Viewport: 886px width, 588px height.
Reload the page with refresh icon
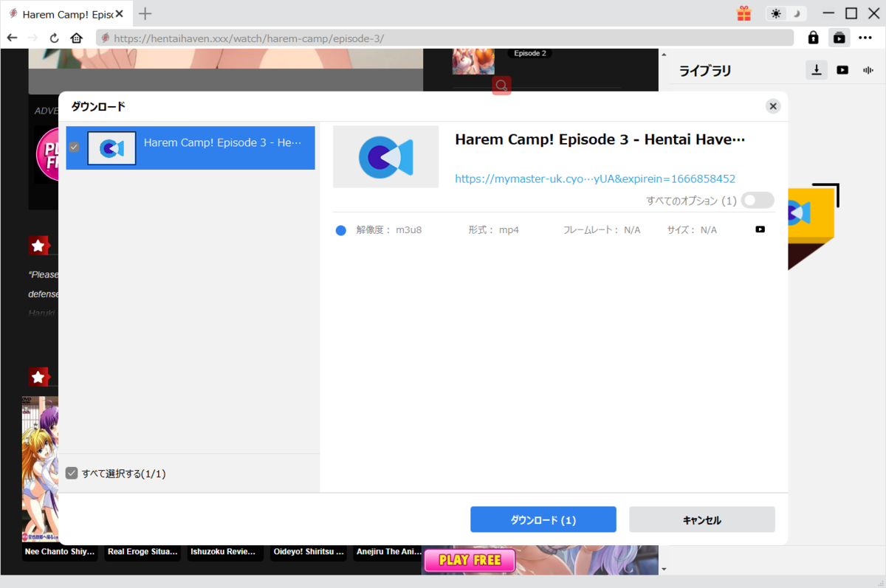pyautogui.click(x=54, y=38)
